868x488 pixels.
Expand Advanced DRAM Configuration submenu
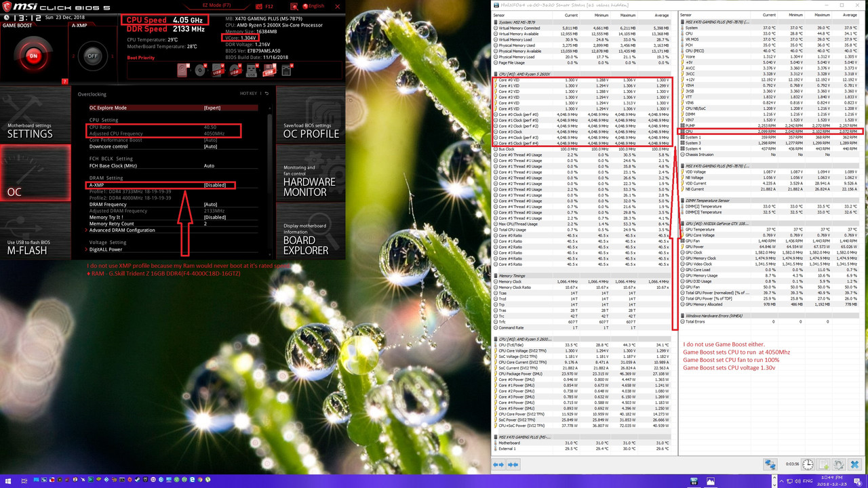click(172, 230)
